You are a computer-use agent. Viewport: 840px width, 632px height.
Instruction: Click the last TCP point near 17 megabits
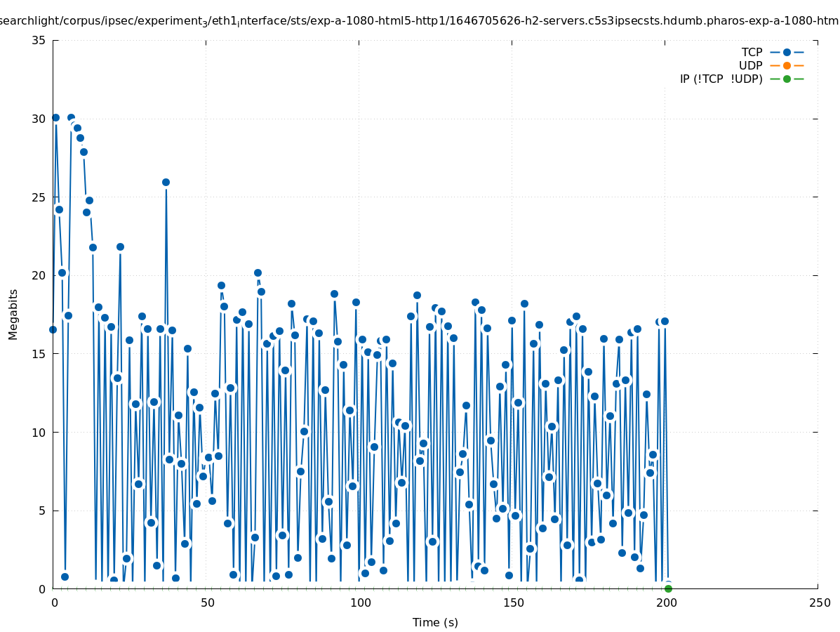(x=665, y=321)
